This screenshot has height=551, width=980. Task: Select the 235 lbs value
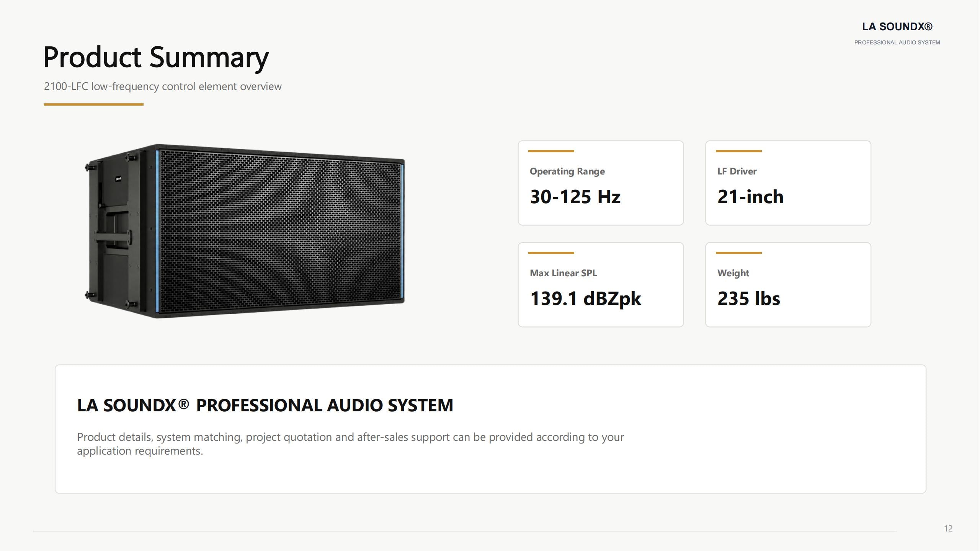coord(748,298)
